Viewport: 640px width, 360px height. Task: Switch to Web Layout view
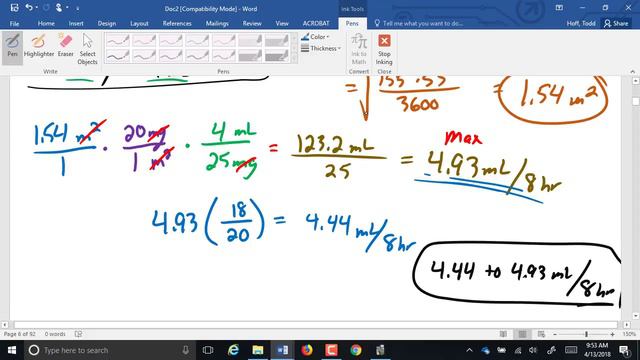click(541, 334)
